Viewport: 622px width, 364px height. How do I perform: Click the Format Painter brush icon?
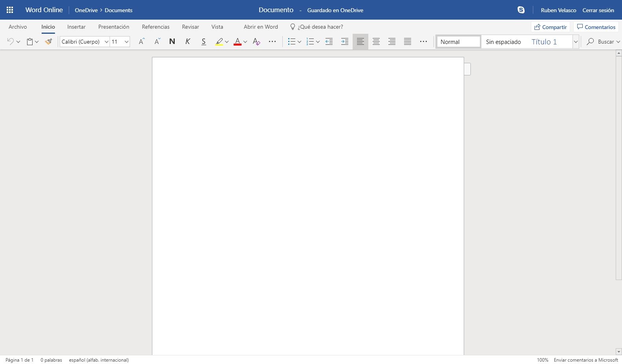click(48, 42)
